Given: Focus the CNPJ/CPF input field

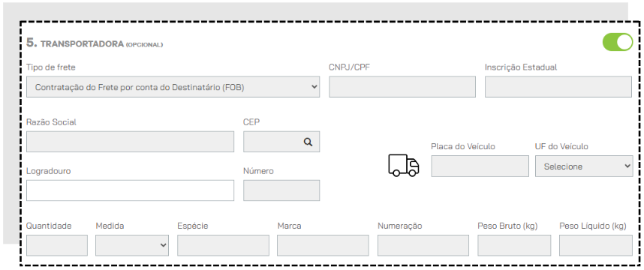Looking at the screenshot, I should [402, 86].
